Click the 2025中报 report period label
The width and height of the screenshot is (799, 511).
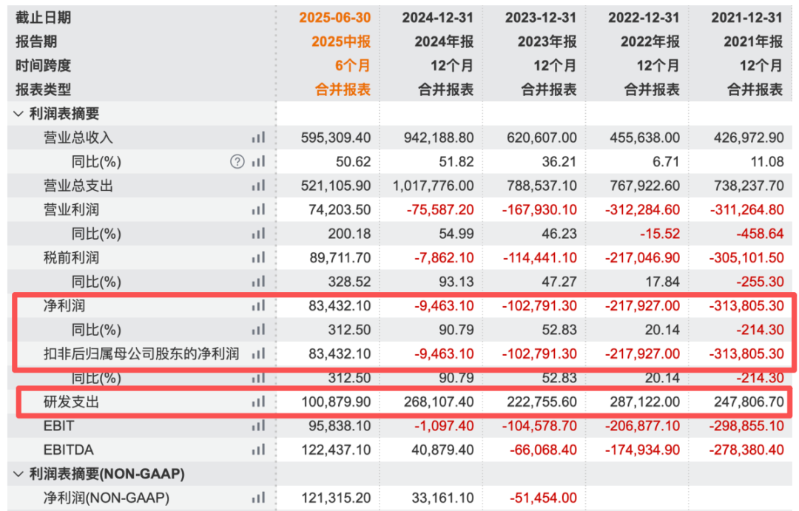coord(341,41)
